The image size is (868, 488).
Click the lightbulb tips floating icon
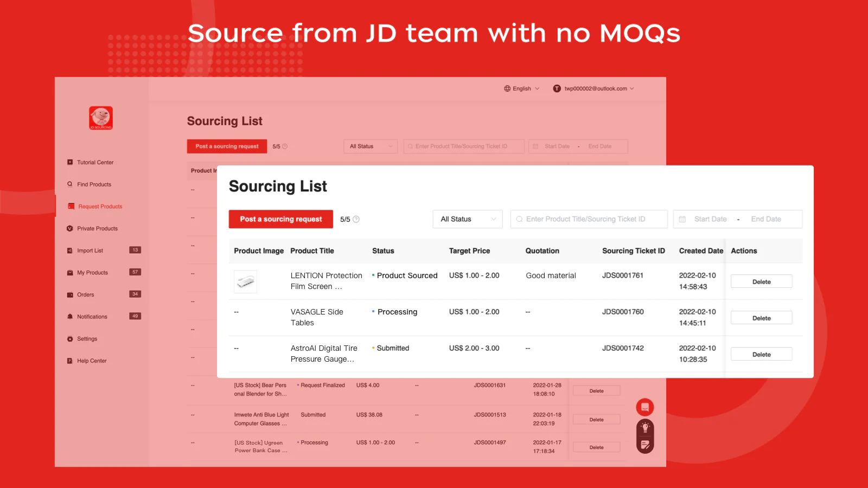645,428
